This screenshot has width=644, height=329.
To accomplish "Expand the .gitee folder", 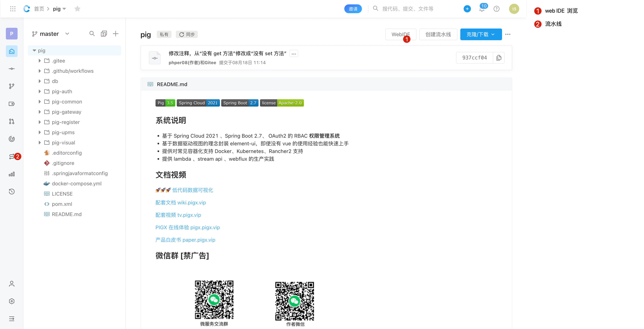I will pos(40,61).
